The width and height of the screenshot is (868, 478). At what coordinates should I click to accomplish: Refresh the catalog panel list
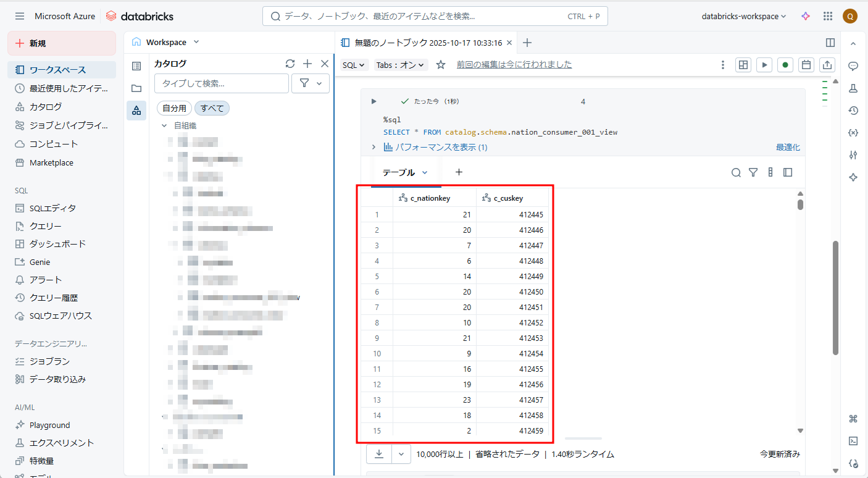coord(290,64)
